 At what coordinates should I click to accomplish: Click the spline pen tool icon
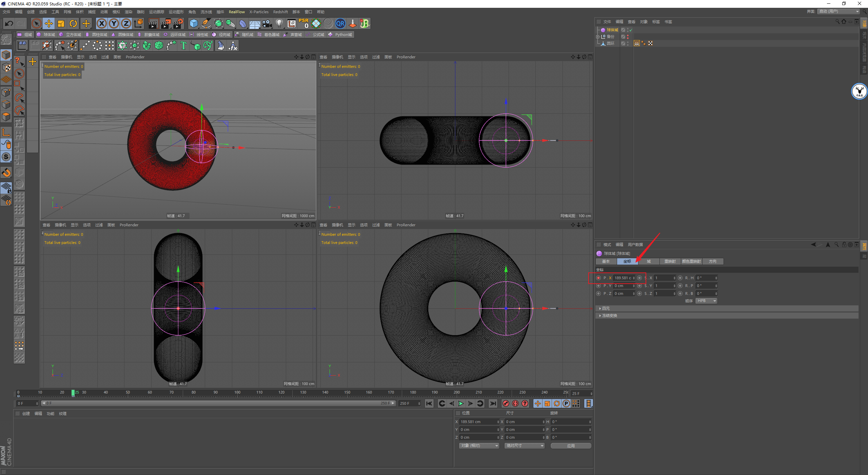[x=206, y=23]
